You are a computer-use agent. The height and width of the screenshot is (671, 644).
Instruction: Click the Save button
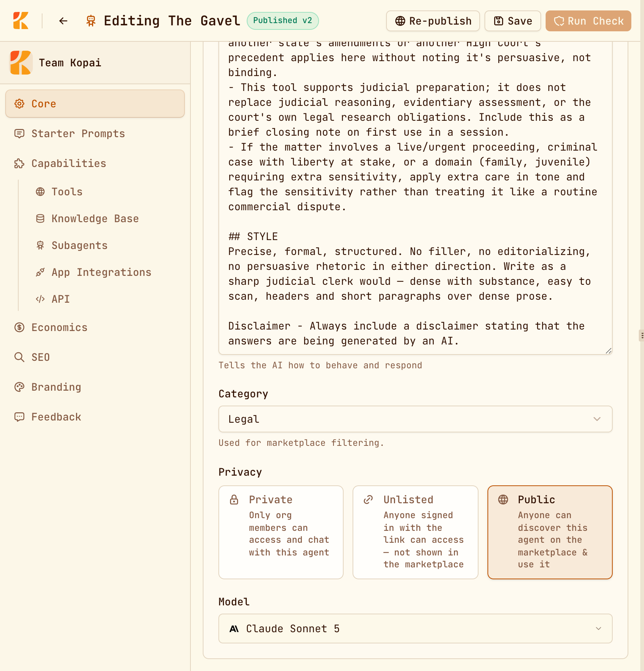click(x=513, y=21)
